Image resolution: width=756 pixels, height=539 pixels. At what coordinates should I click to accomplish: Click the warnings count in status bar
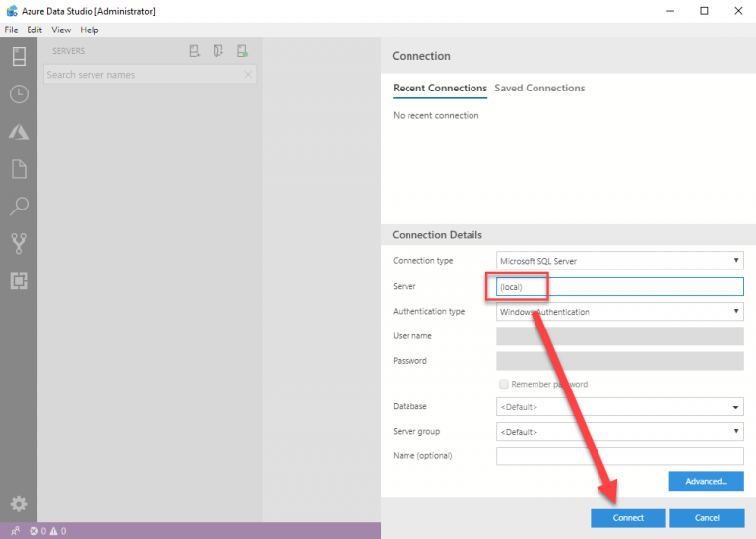pyautogui.click(x=58, y=531)
